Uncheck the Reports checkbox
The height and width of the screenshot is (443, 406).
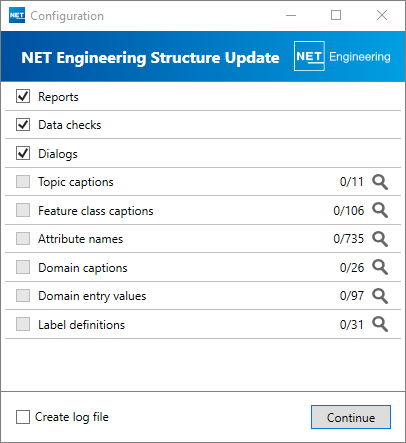(x=23, y=96)
